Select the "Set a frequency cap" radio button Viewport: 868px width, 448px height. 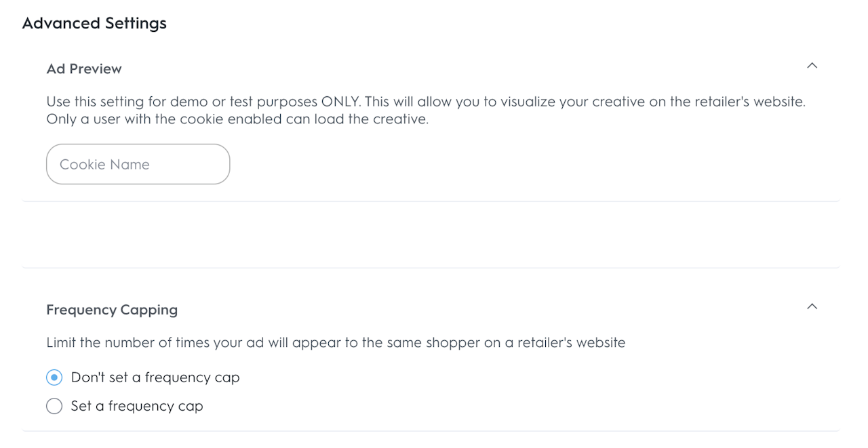54,406
